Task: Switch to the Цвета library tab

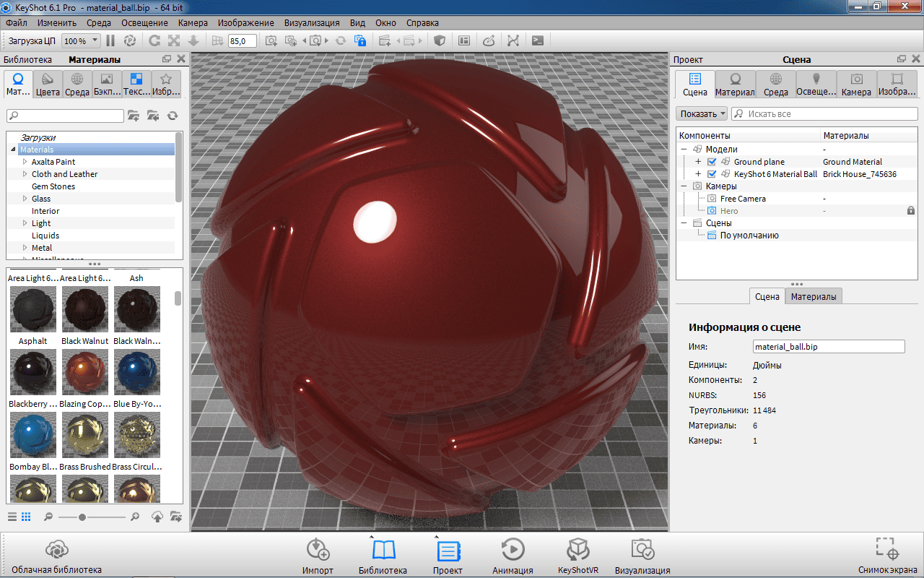Action: [x=48, y=85]
